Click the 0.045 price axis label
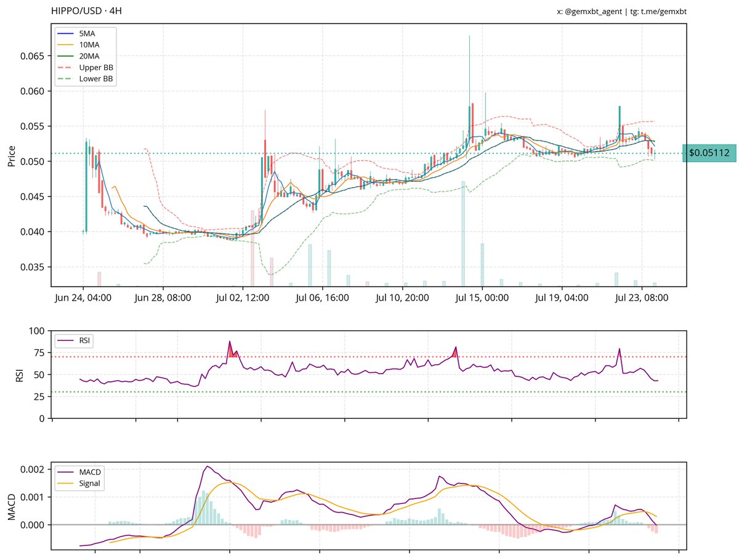 [34, 197]
